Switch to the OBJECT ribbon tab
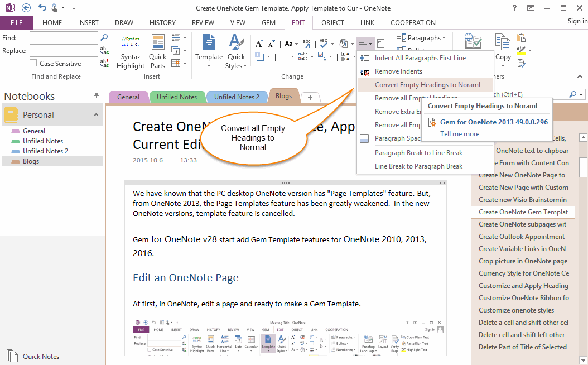The width and height of the screenshot is (588, 365). coord(332,22)
